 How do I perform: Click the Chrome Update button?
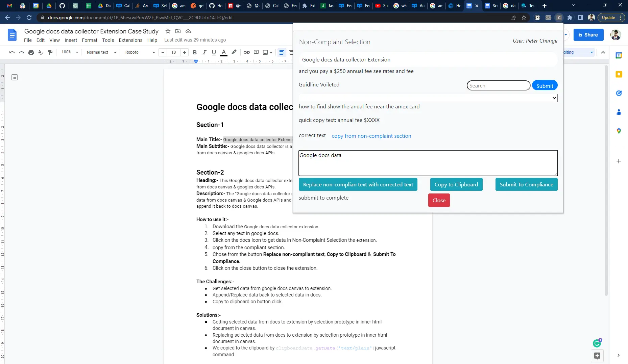pyautogui.click(x=611, y=18)
